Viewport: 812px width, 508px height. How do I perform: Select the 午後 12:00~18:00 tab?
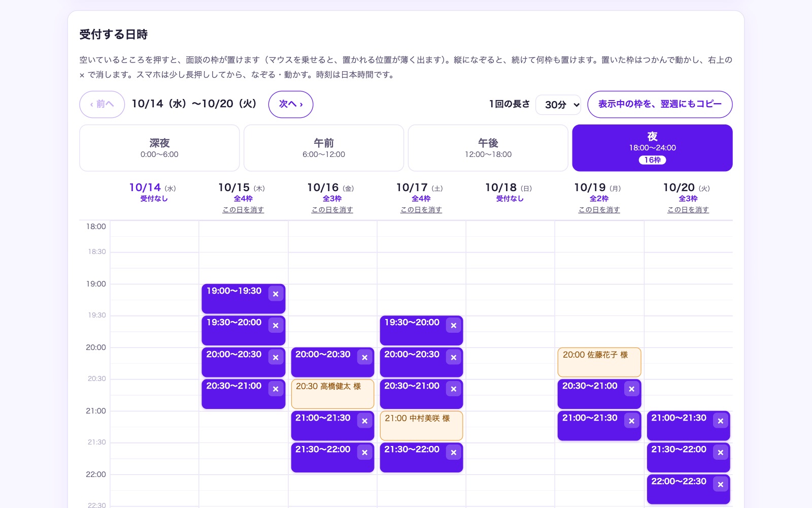tap(488, 148)
